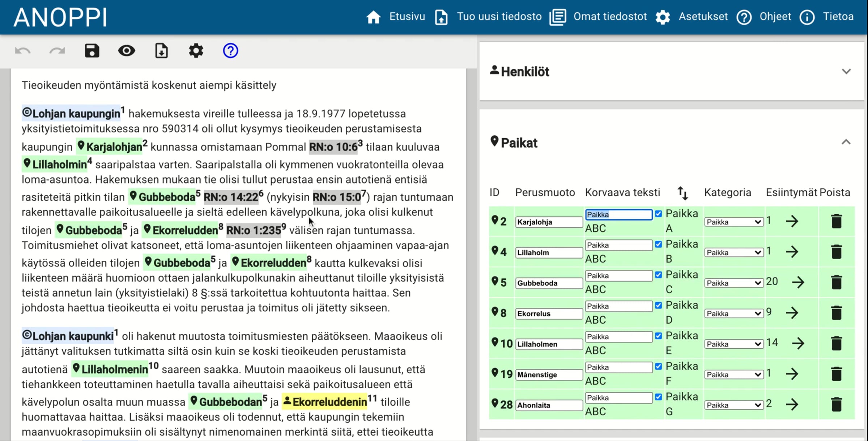This screenshot has height=441, width=868.
Task: Jump to next Lillaholm occurrence arrow
Action: 792,252
